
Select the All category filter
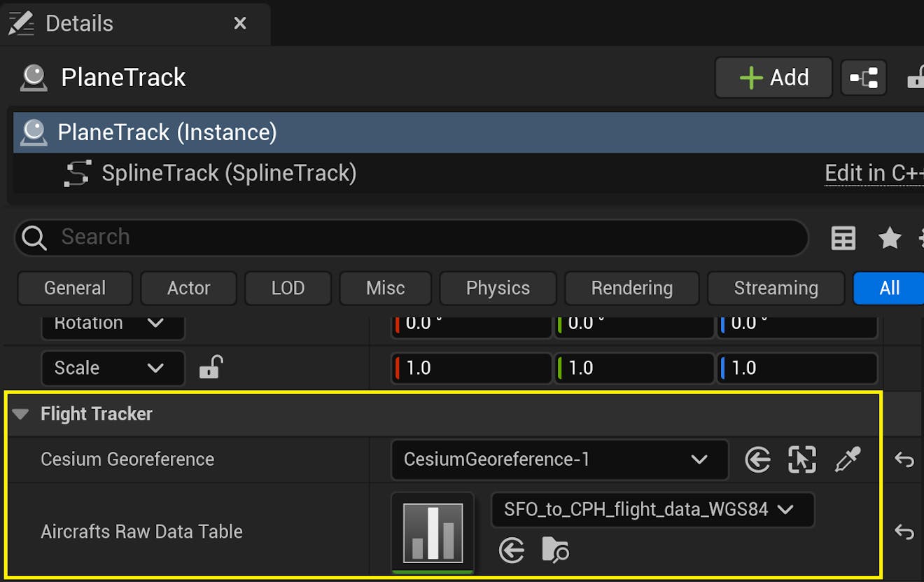pyautogui.click(x=889, y=288)
